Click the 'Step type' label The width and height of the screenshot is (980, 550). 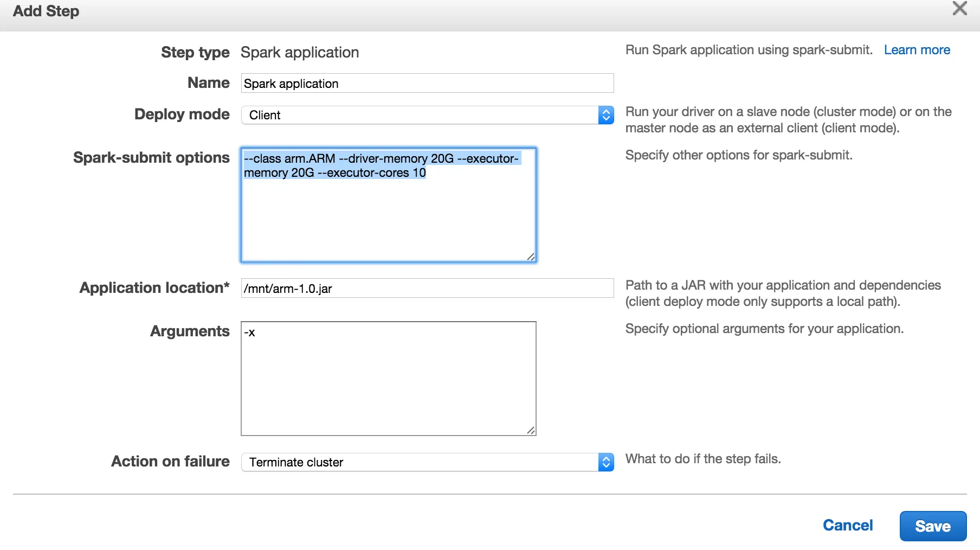[195, 53]
